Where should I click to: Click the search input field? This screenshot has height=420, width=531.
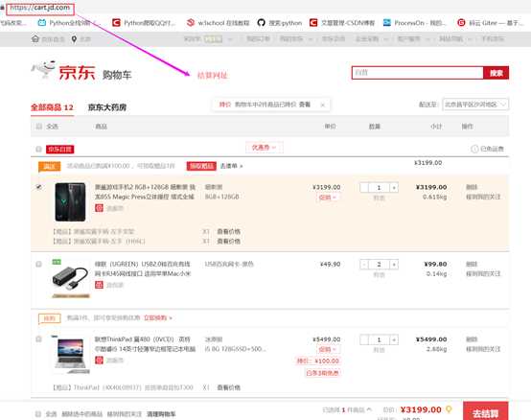click(418, 73)
